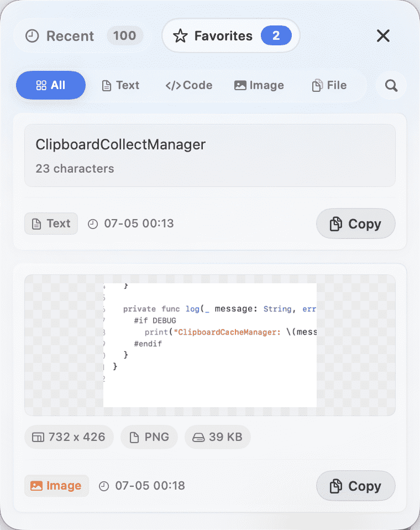Select the ClipboardCollectManager text entry

(209, 155)
